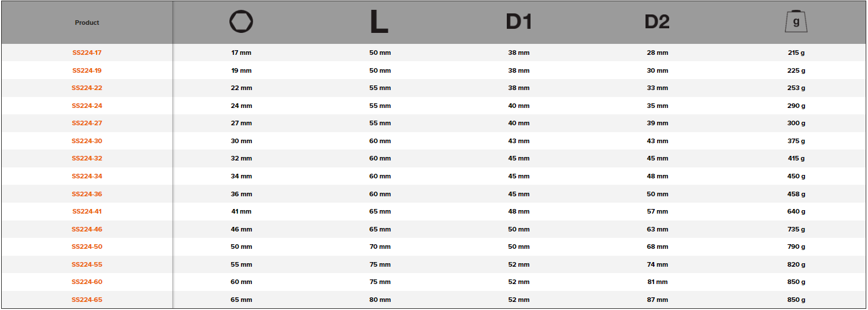Select the SS224-32 product link

[87, 159]
